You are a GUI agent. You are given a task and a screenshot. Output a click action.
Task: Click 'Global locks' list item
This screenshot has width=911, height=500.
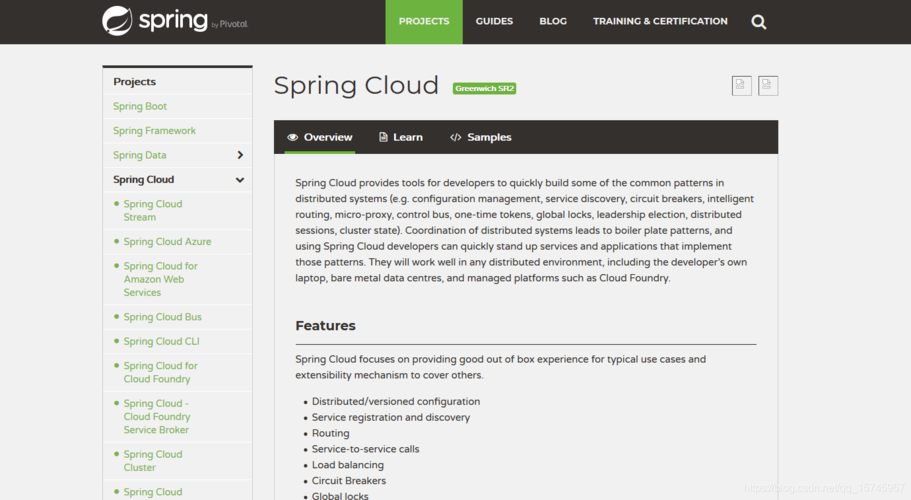(340, 496)
